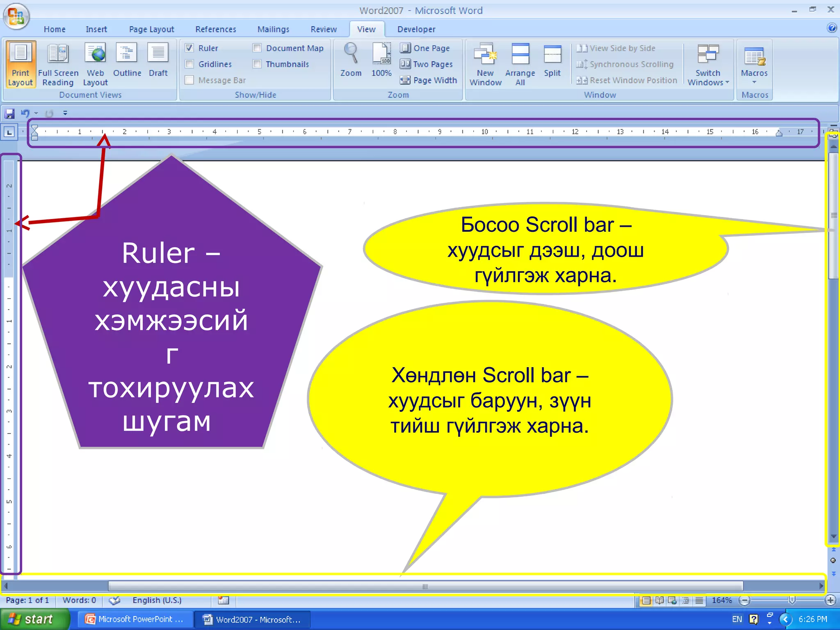
Task: Click the proofing errors status icon
Action: point(114,601)
